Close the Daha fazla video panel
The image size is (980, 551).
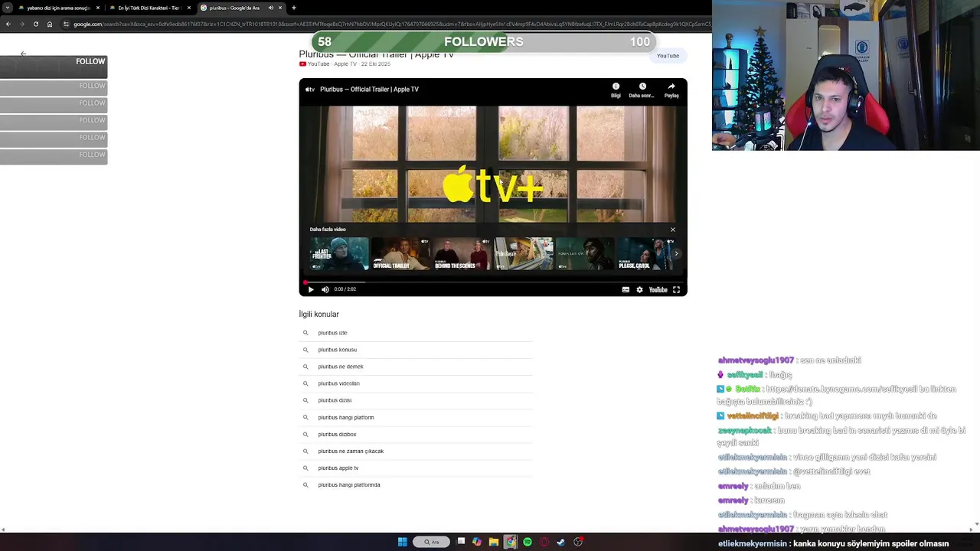[x=673, y=230]
